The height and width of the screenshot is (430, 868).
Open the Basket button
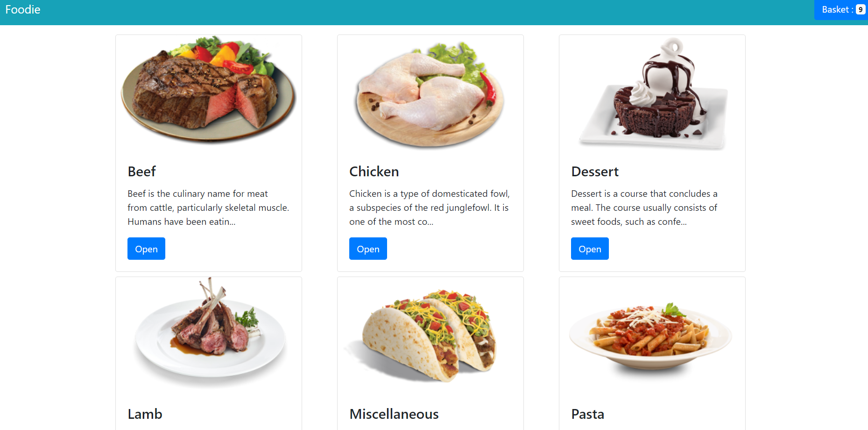pos(841,10)
